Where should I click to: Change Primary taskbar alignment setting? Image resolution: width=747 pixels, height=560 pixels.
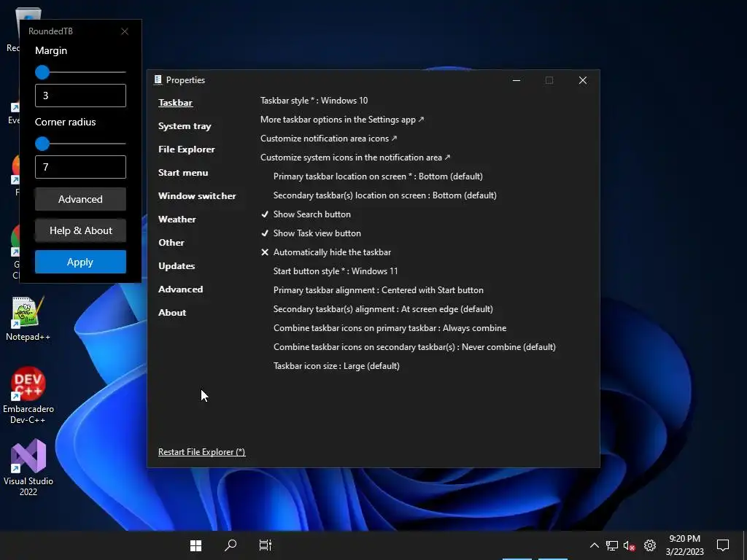(379, 290)
